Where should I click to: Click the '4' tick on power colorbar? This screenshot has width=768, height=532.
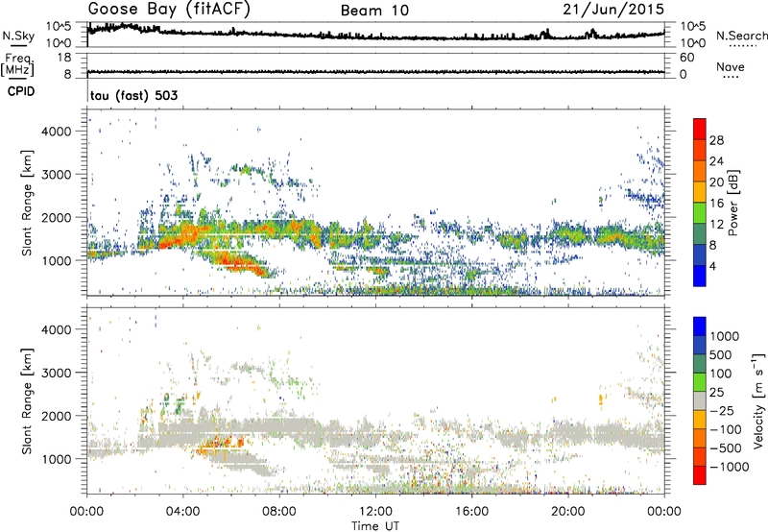(712, 266)
